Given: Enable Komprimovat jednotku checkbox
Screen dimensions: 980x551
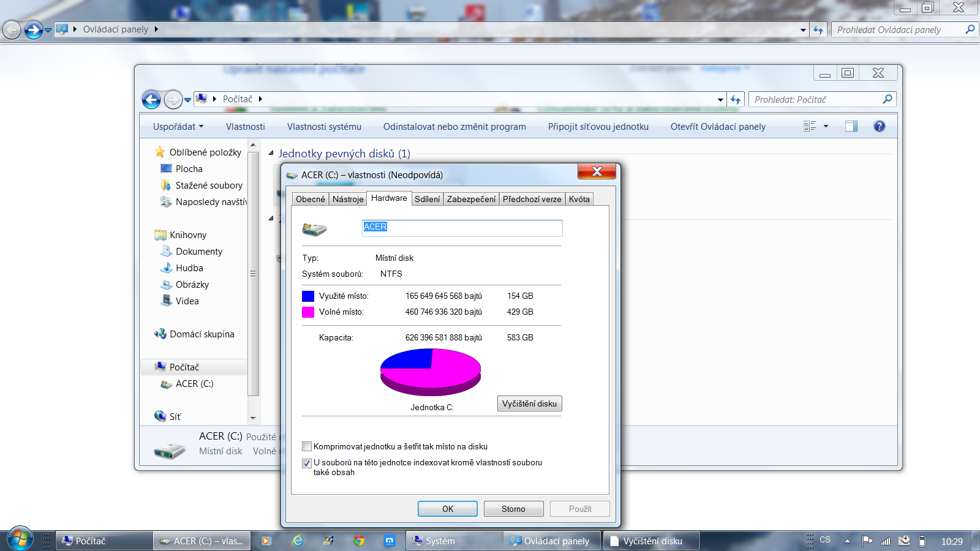Looking at the screenshot, I should click(307, 446).
